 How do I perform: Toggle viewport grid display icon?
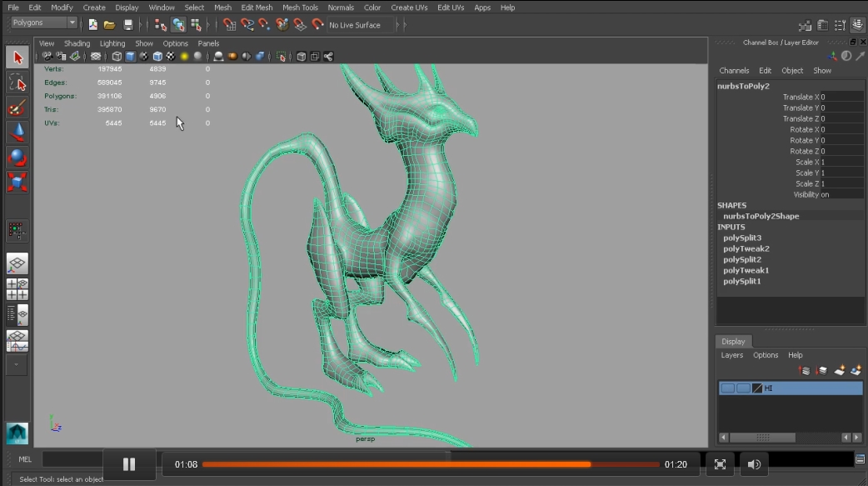(96, 57)
